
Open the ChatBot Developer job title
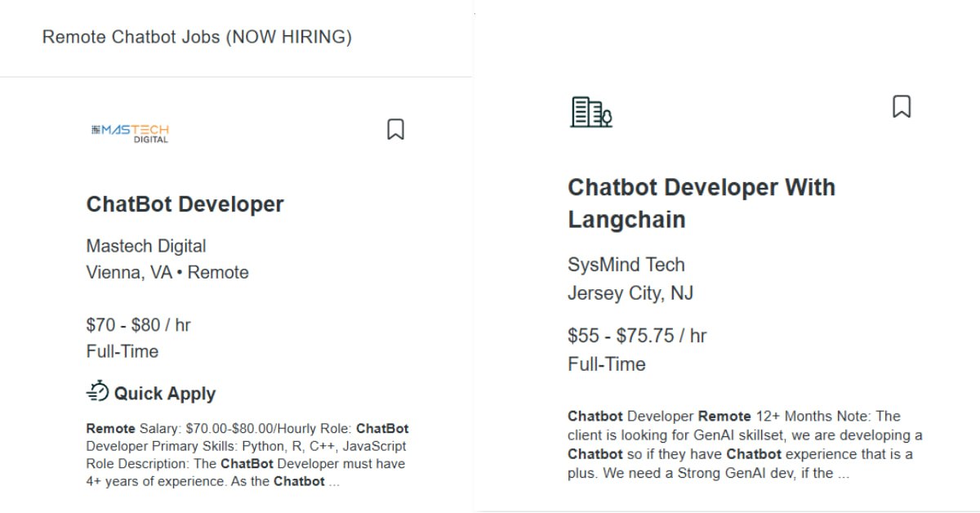point(185,204)
